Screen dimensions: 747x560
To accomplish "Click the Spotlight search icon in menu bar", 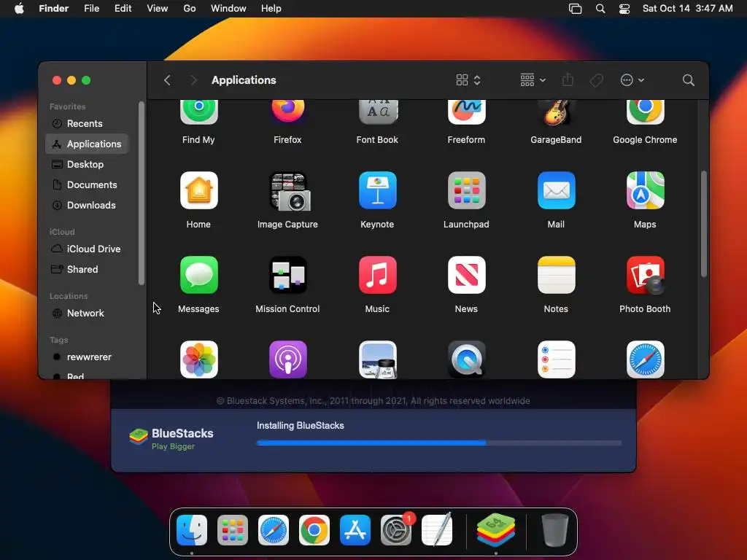I will 600,9.
